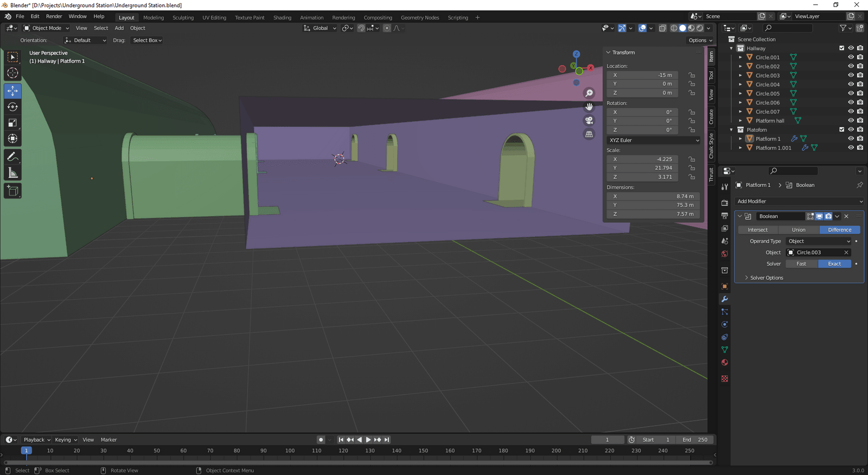Toggle Platform 1.001 viewport visibility
The width and height of the screenshot is (868, 475).
coord(851,148)
